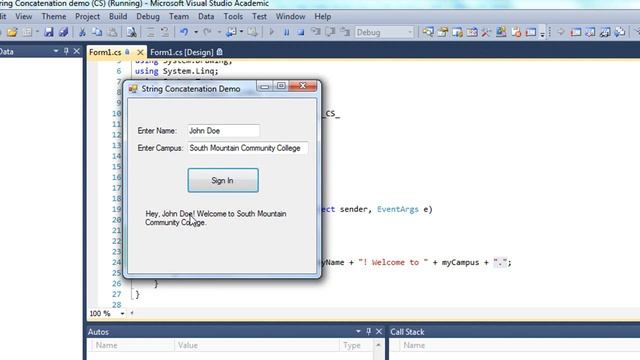
Task: Click the Step Into icon
Action: 316,32
